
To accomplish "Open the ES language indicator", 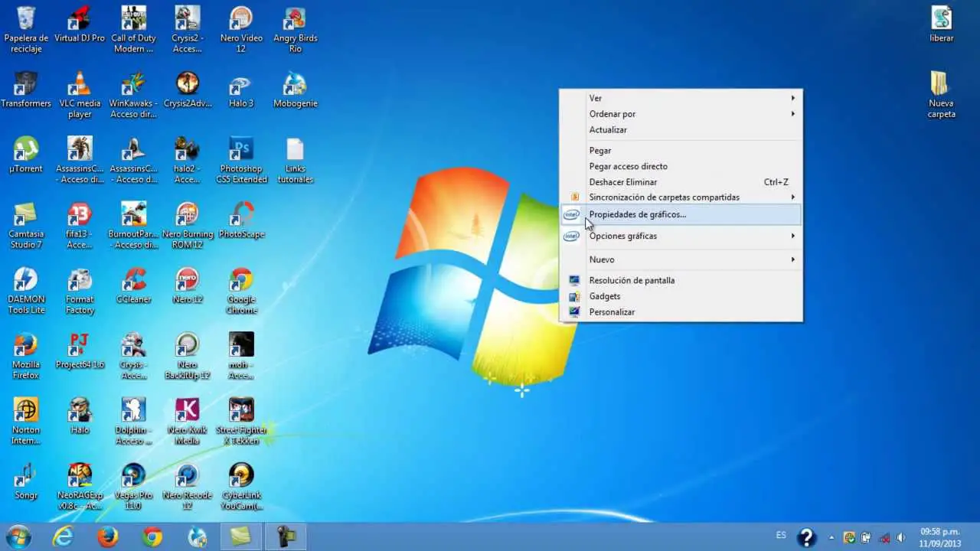I will [x=781, y=535].
